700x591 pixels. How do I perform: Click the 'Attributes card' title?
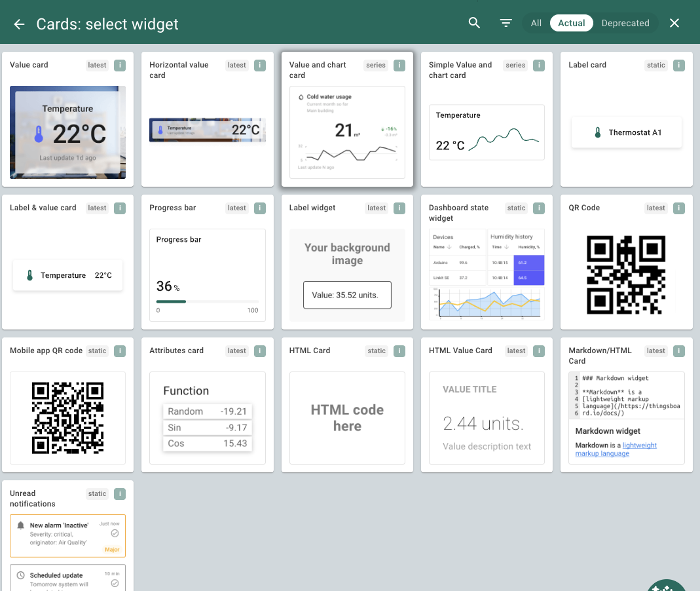point(176,351)
